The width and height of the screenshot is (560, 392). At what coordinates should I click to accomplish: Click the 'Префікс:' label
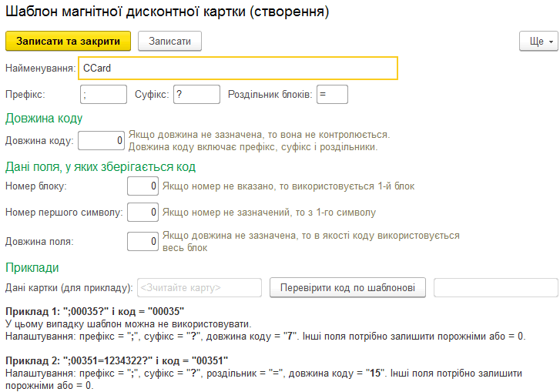click(x=25, y=95)
